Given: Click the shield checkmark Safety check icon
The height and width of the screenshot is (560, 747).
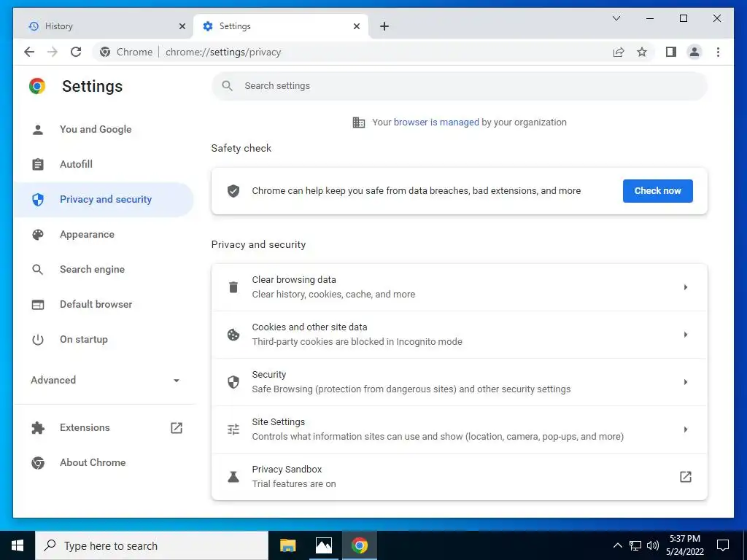Looking at the screenshot, I should (x=233, y=191).
